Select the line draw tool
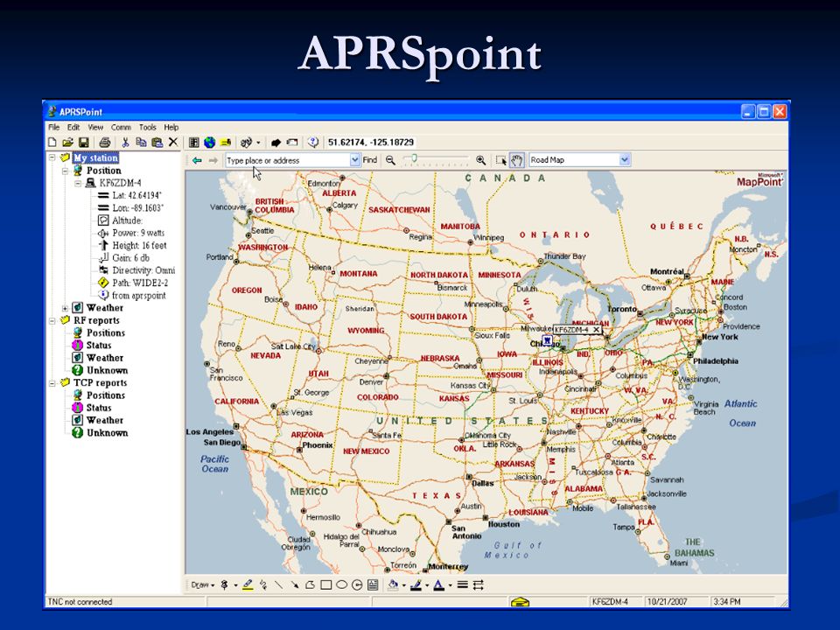Image resolution: width=840 pixels, height=630 pixels. (278, 585)
